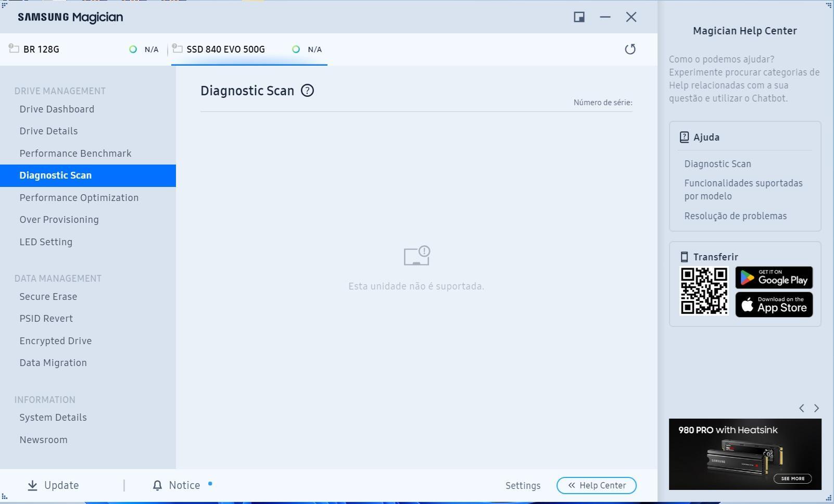Viewport: 834px width, 504px height.
Task: Show next banner with right arrow
Action: (x=816, y=408)
